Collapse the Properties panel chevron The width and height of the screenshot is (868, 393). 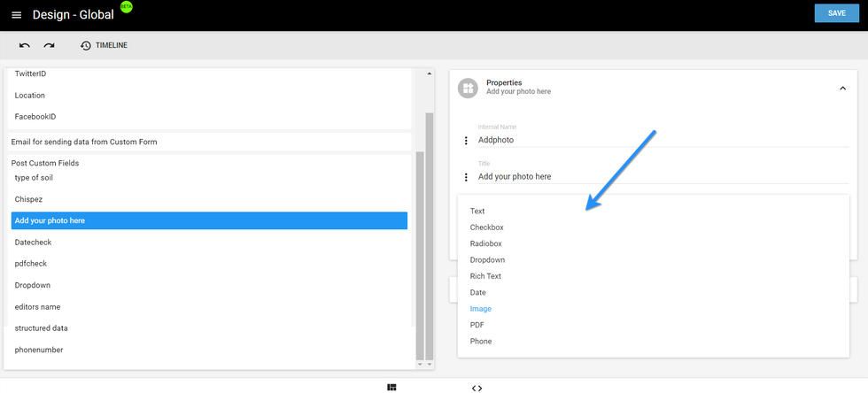[x=842, y=88]
